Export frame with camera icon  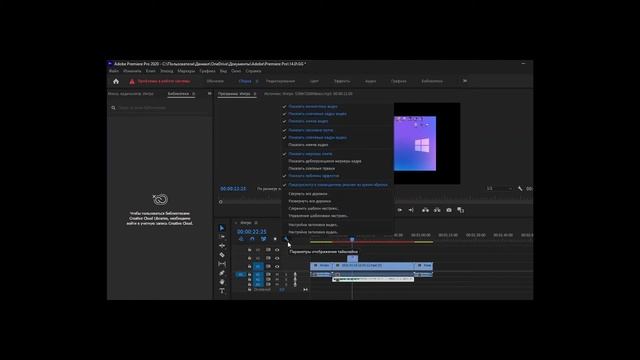click(449, 210)
